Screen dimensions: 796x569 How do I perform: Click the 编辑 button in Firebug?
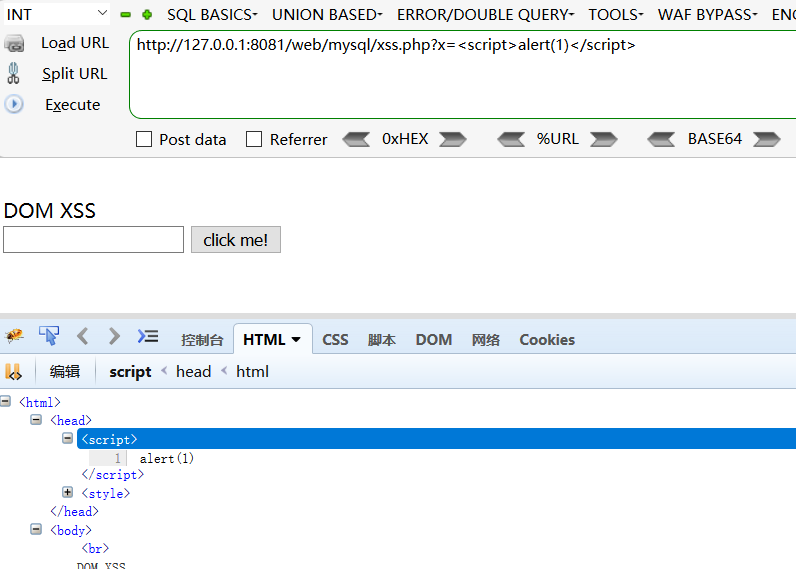tap(65, 372)
